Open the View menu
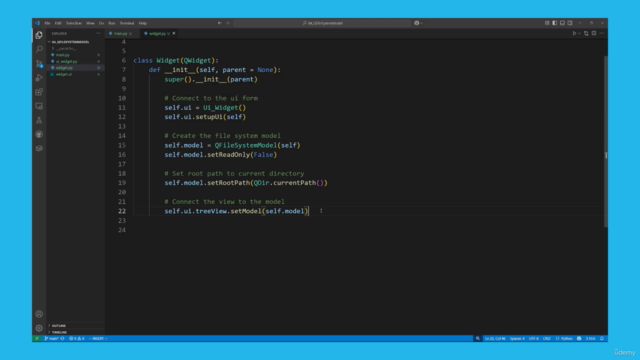640x360 pixels. coord(90,23)
